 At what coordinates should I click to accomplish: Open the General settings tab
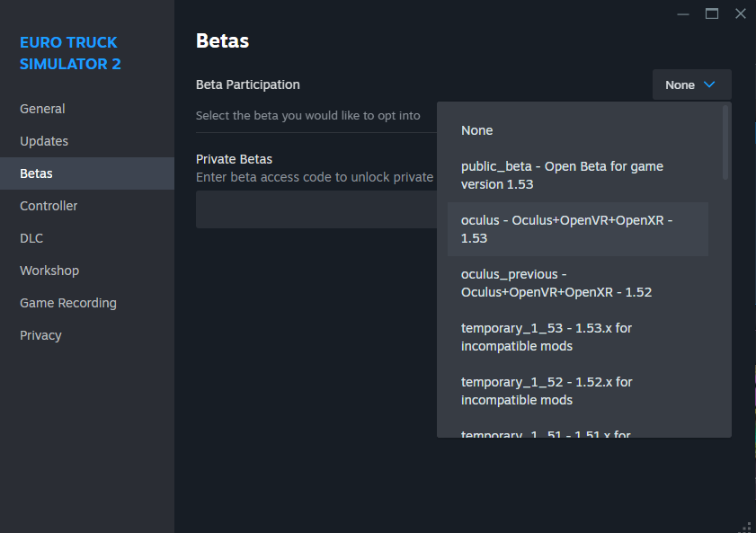tap(42, 109)
